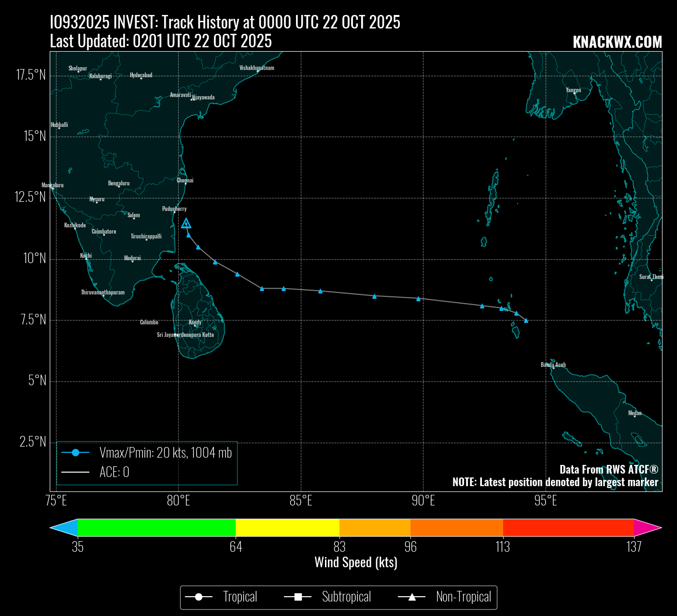Click the Vmax/Pmin blue circle legend marker
This screenshot has width=677, height=616.
pos(75,453)
